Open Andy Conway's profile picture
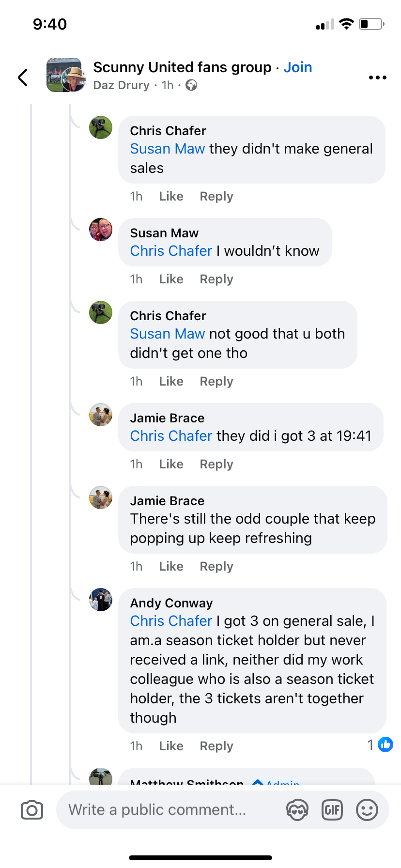401x868 pixels. pyautogui.click(x=101, y=600)
